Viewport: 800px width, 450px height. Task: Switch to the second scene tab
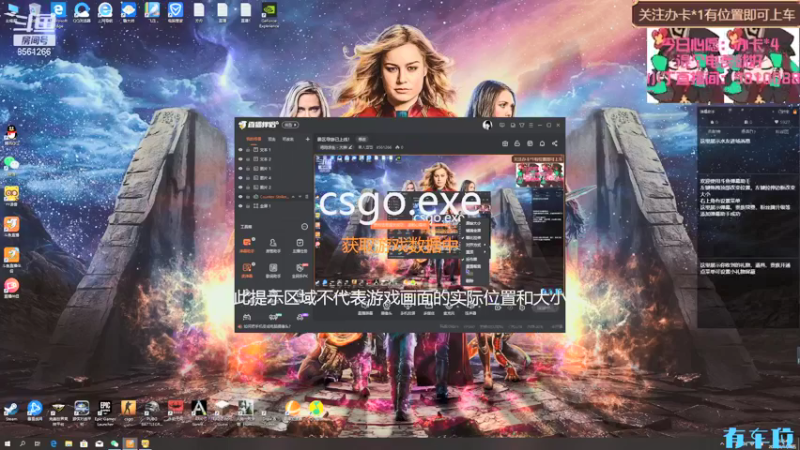point(271,139)
